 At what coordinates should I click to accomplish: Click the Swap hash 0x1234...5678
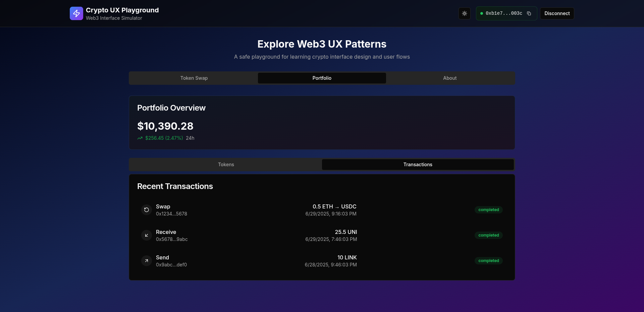[171, 214]
